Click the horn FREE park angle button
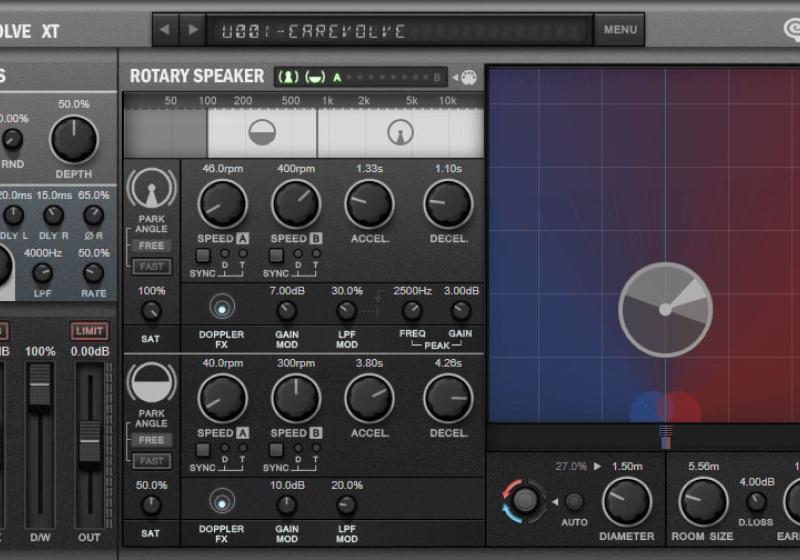This screenshot has height=560, width=800. 152,246
